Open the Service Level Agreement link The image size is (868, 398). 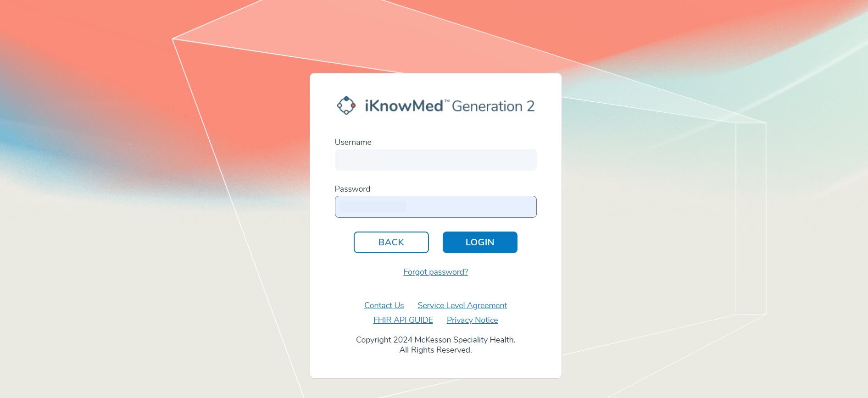(462, 305)
